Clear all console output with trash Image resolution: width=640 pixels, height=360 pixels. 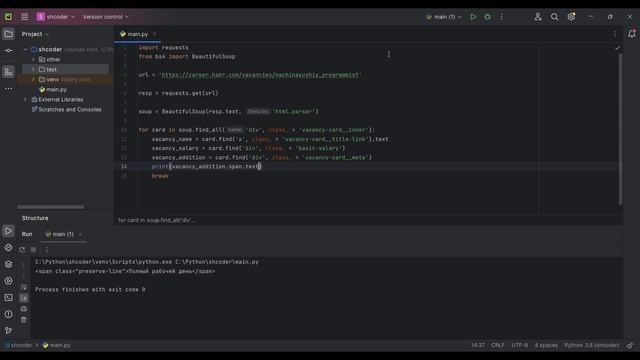(24, 320)
